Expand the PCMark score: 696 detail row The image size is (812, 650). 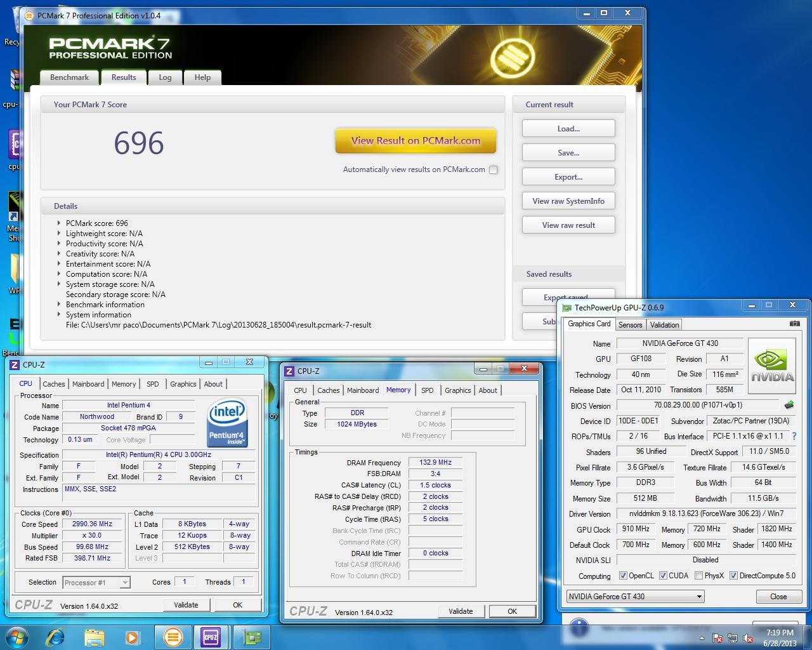59,223
